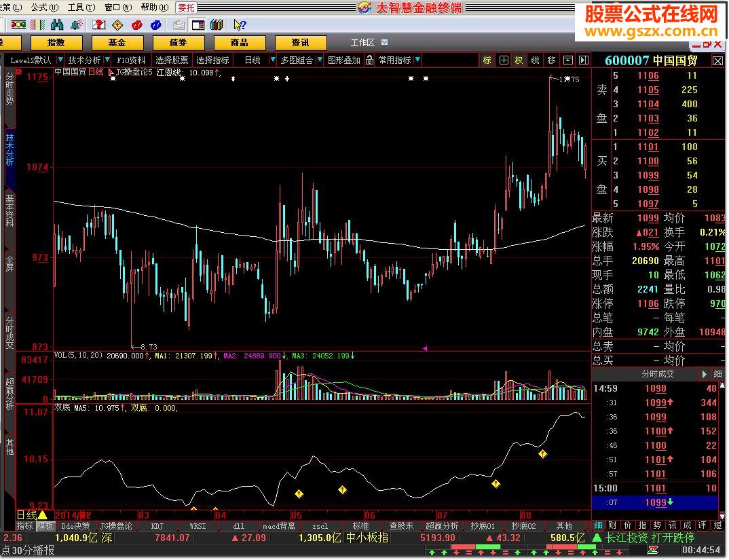Screen dimensions: 729x560
Task: Expand the Level2默认 dropdown
Action: coord(60,60)
